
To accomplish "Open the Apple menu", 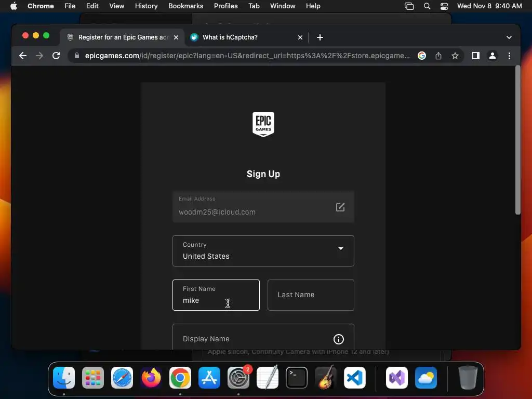I will click(14, 6).
